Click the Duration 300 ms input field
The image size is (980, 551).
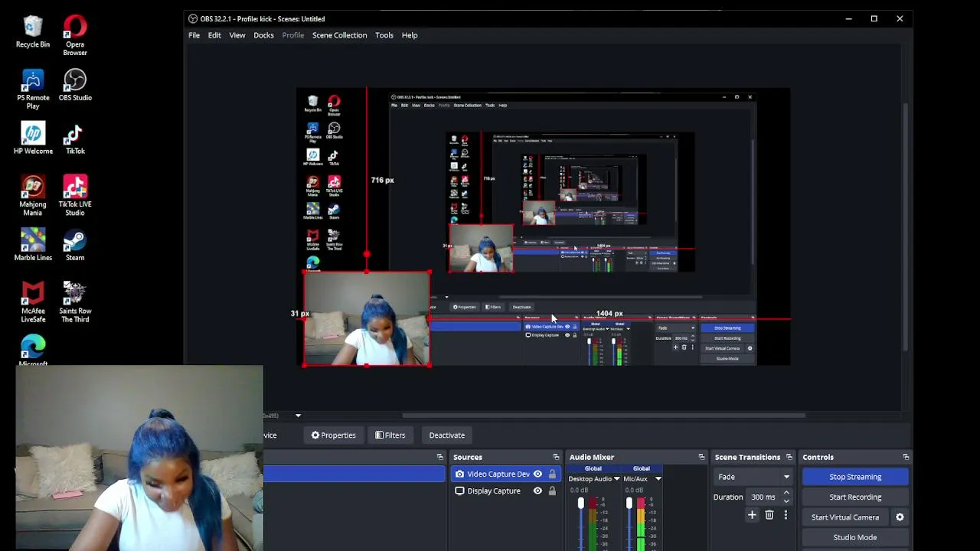tap(764, 497)
